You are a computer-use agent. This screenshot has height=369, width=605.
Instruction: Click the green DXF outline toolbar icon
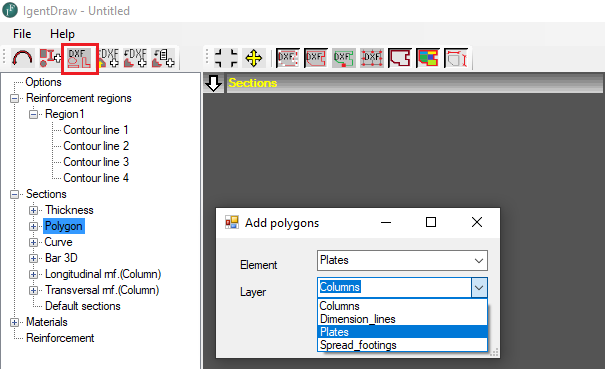343,58
